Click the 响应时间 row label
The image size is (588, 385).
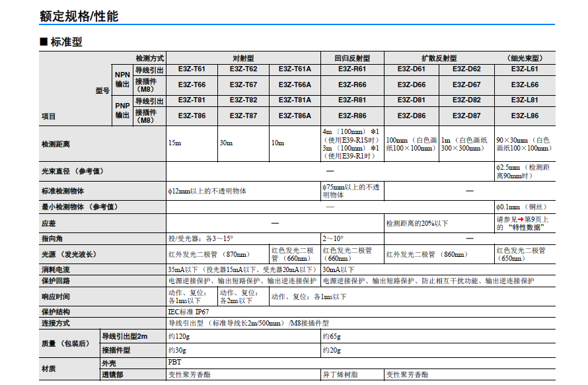(55, 297)
